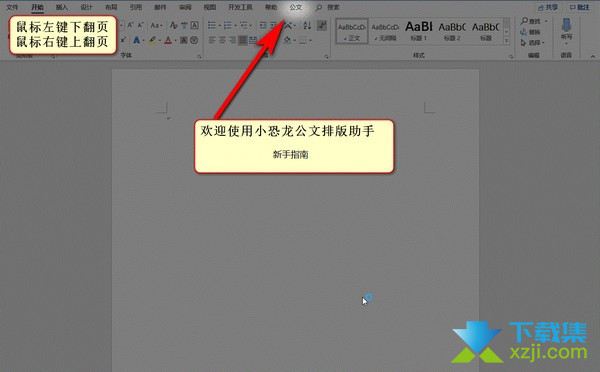This screenshot has height=372, width=600.
Task: Click the 听写 (Dictate) microphone icon
Action: [566, 25]
